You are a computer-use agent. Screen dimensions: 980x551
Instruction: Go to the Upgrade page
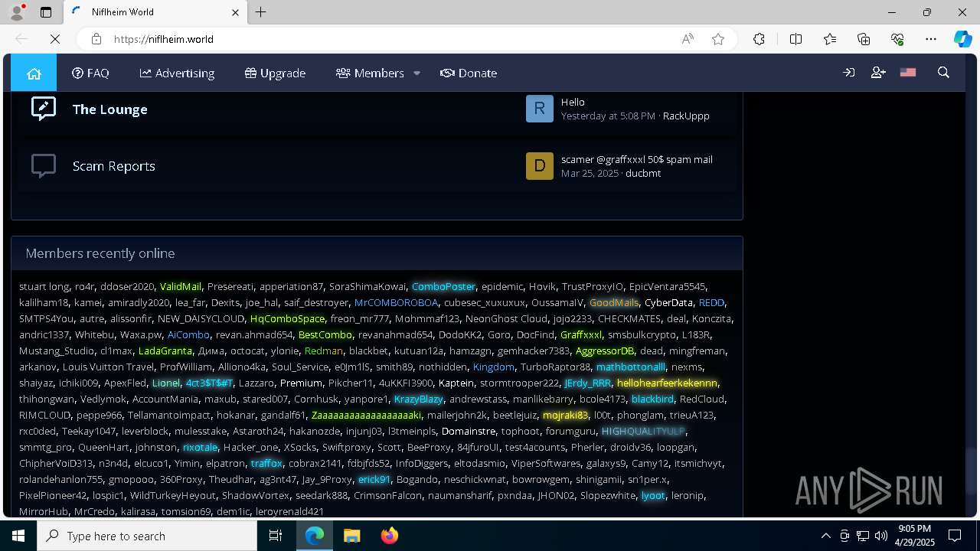pos(275,73)
